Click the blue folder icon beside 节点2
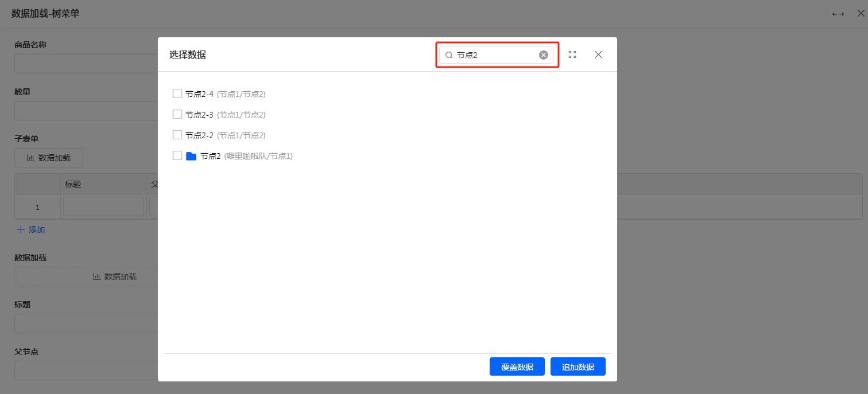This screenshot has width=868, height=394. point(191,156)
